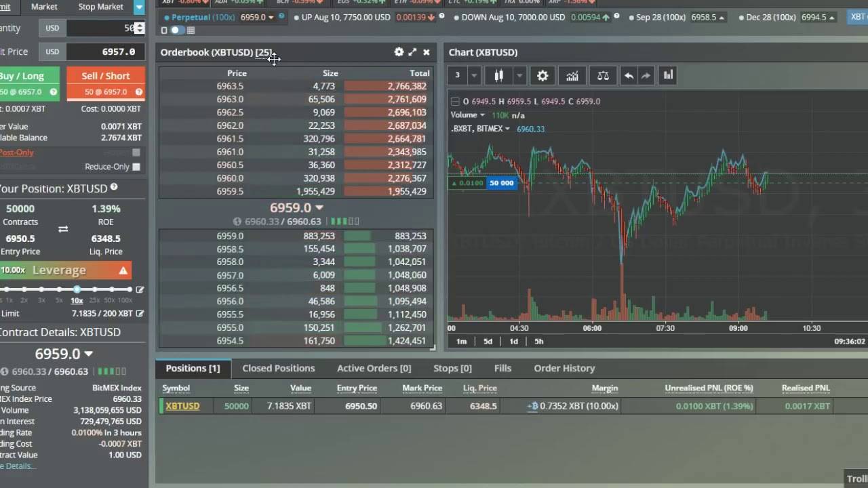
Task: Open .BXBT, BITMEX indicator dropdown
Action: tap(507, 129)
